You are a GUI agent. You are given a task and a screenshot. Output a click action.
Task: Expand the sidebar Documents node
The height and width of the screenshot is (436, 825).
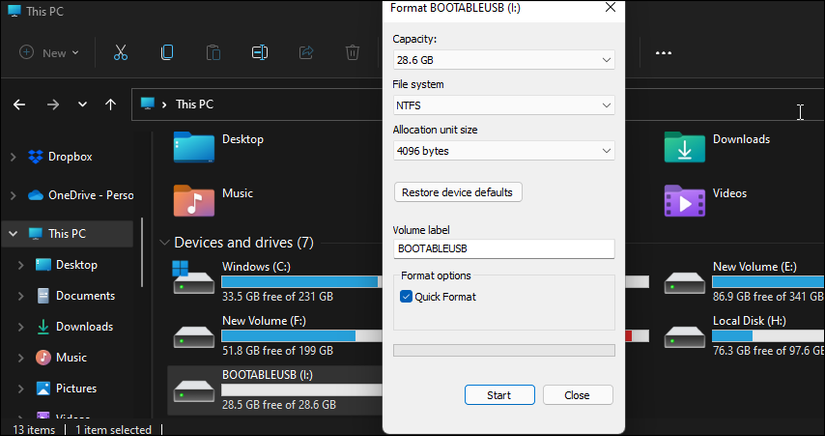[x=21, y=296]
